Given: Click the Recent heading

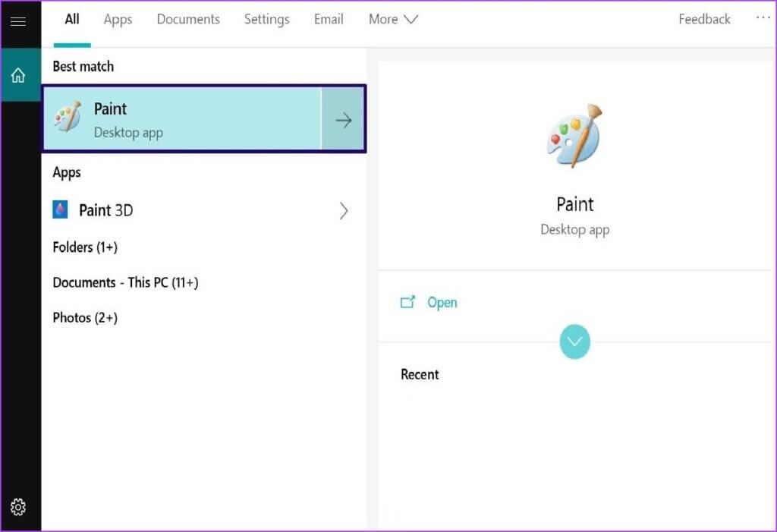Looking at the screenshot, I should (x=420, y=374).
